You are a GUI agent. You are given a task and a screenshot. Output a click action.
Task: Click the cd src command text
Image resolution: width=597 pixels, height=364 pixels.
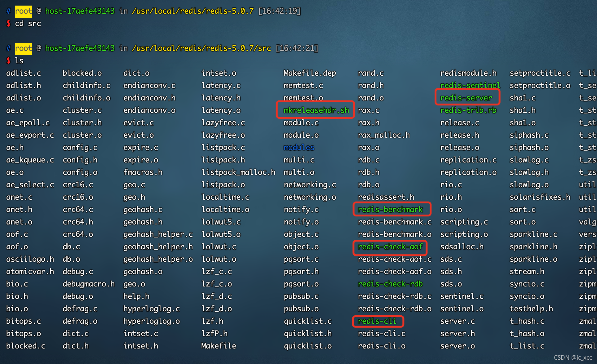click(28, 24)
